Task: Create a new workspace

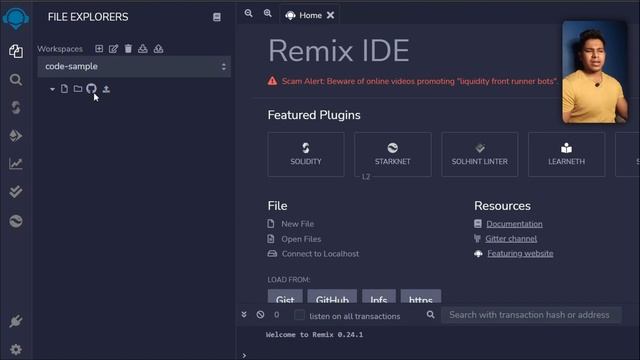Action: tap(99, 49)
